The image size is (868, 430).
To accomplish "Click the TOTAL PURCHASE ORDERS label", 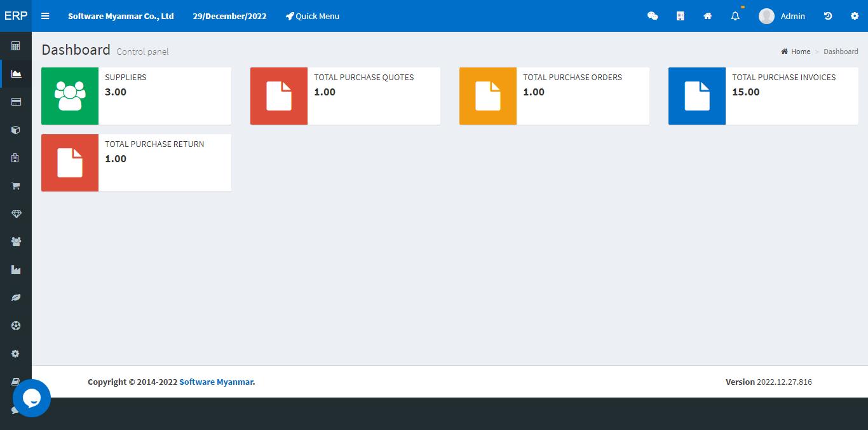I will pos(573,77).
